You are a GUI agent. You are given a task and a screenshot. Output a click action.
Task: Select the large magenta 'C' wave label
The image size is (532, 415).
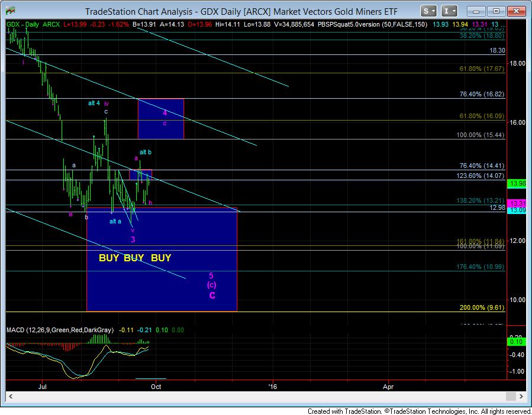(212, 296)
